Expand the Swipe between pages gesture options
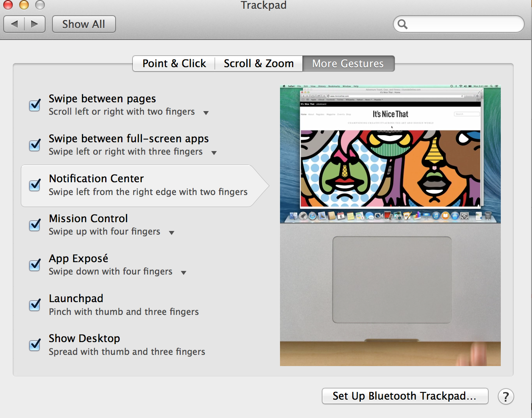The image size is (532, 418). [x=206, y=113]
